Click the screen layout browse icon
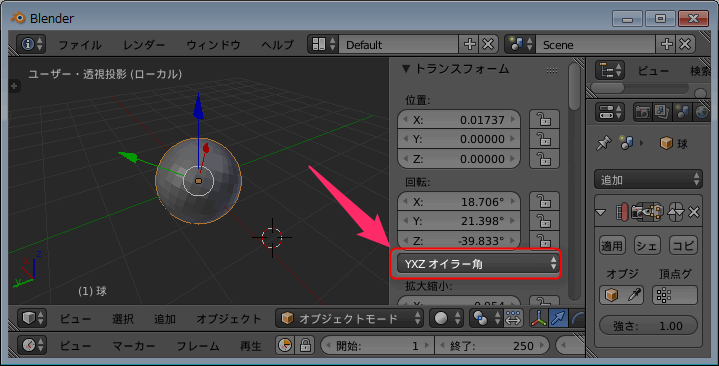 coord(323,44)
